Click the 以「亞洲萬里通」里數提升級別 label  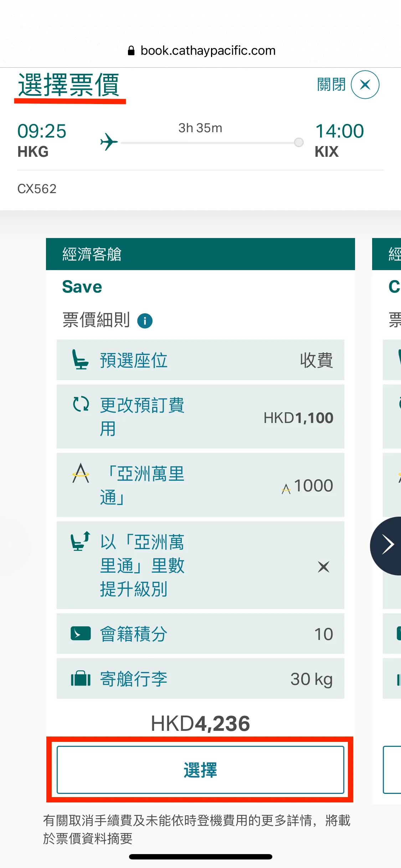(x=142, y=565)
